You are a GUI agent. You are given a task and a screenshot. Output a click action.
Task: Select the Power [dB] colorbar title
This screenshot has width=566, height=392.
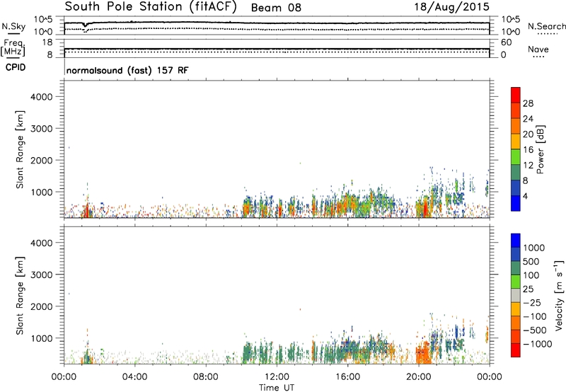pos(540,149)
